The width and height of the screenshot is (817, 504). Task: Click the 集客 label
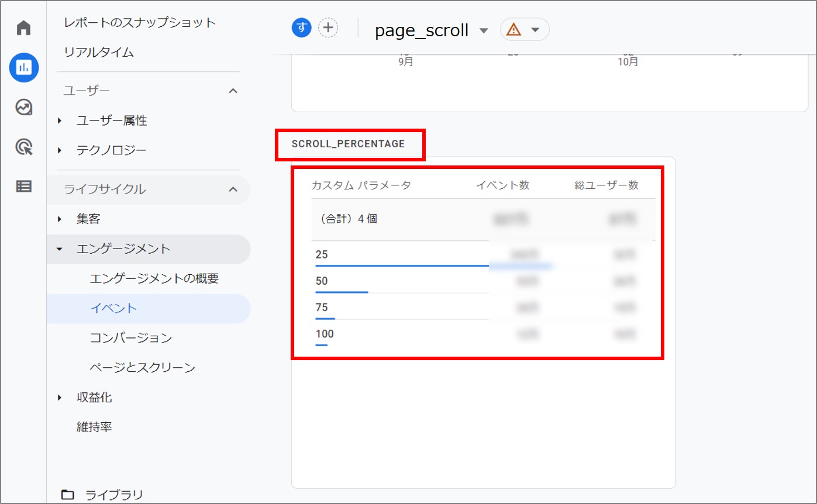(88, 219)
